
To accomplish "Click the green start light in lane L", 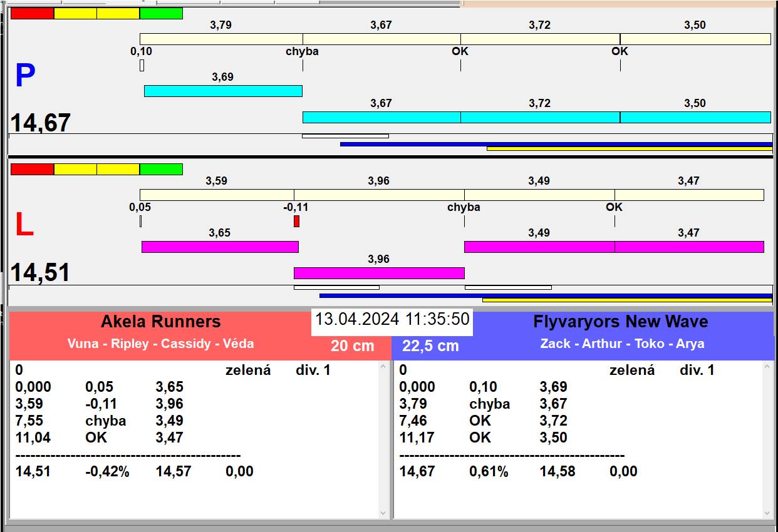I will point(161,170).
